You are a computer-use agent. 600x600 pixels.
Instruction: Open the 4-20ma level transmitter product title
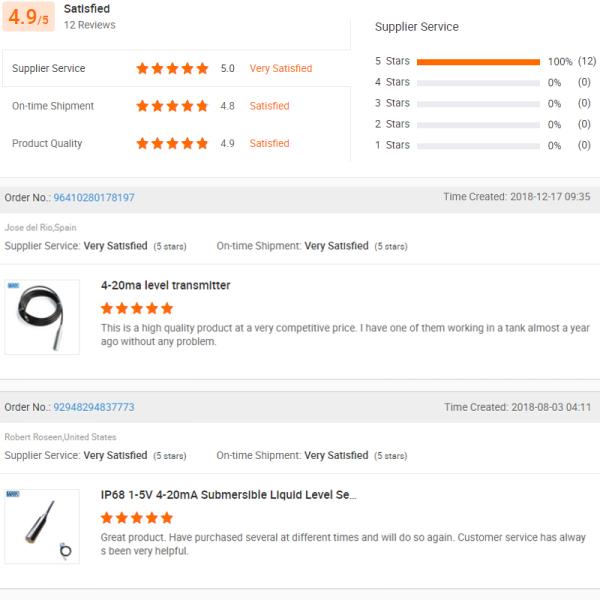pos(165,286)
